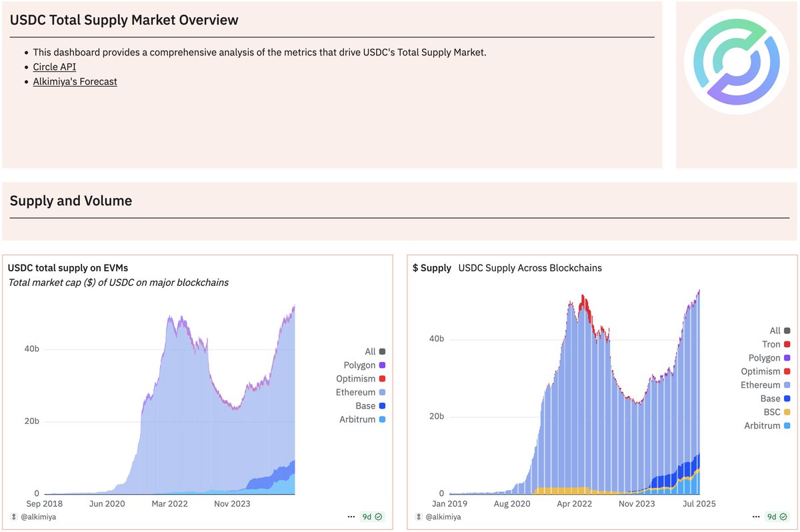The height and width of the screenshot is (532, 800).
Task: Click the '$ Supply' chart title
Action: (432, 268)
